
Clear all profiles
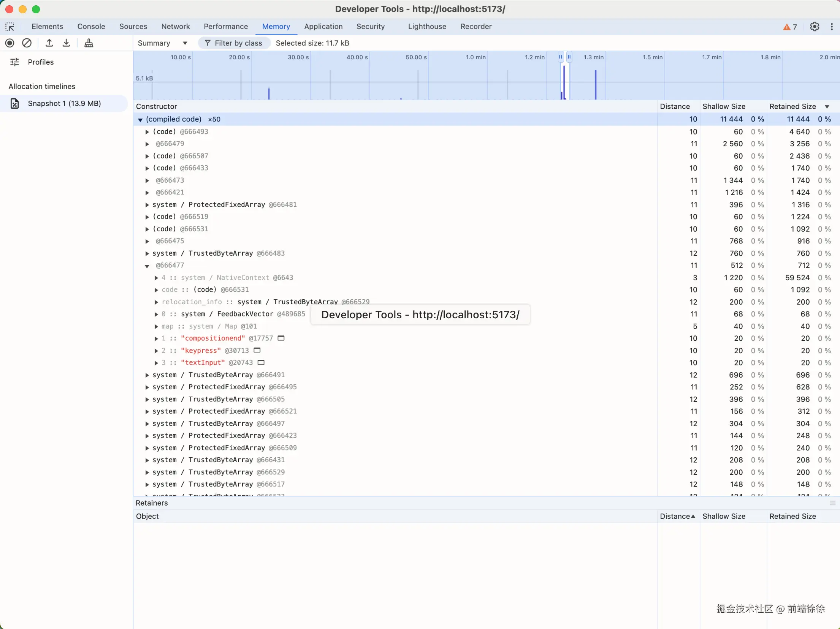pyautogui.click(x=27, y=43)
